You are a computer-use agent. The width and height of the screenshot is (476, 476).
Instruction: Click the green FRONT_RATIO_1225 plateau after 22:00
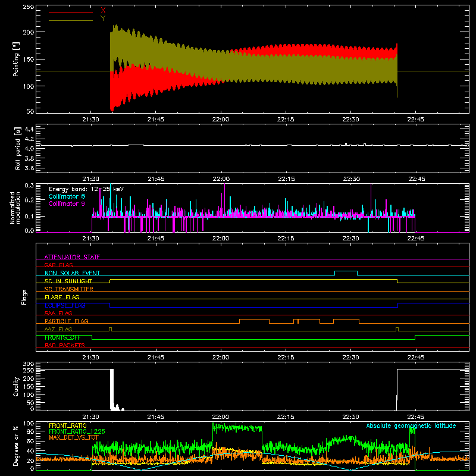click(x=237, y=428)
